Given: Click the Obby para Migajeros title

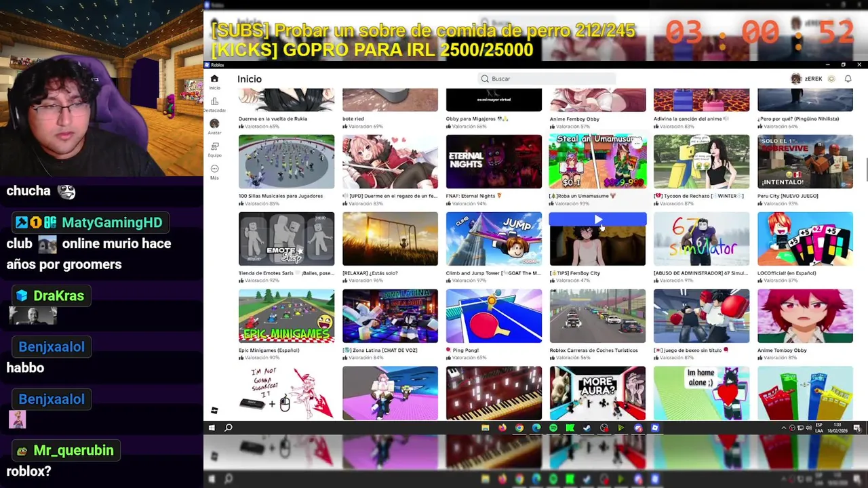Looking at the screenshot, I should pos(477,119).
